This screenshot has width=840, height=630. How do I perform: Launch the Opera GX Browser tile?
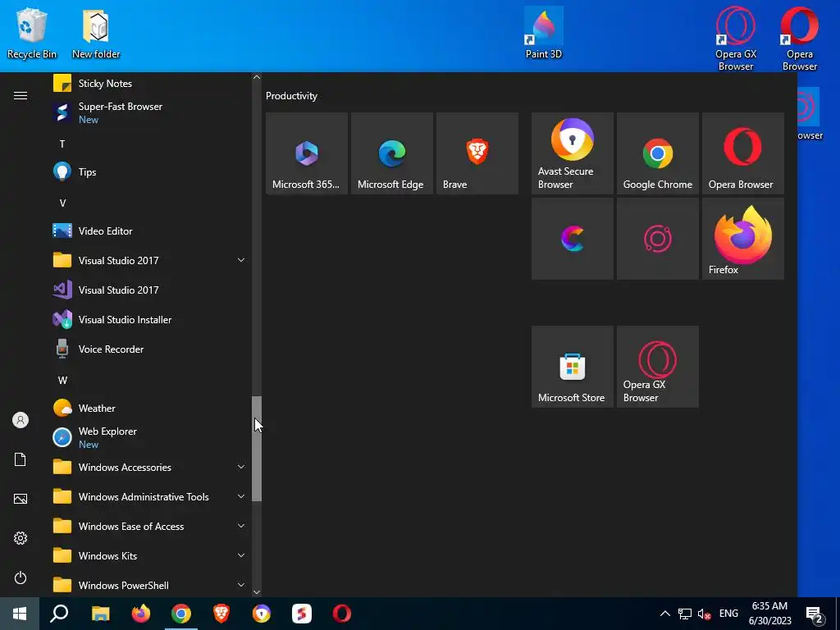pos(658,367)
